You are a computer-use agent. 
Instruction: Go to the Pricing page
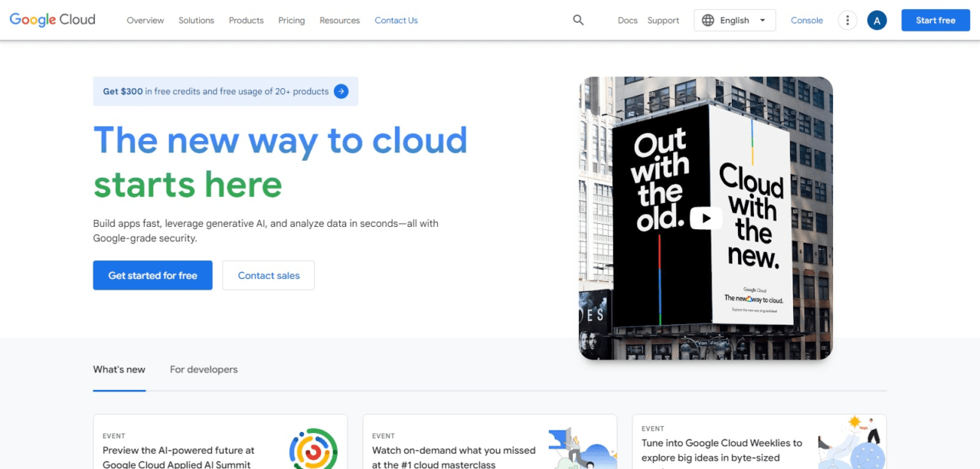tap(292, 21)
